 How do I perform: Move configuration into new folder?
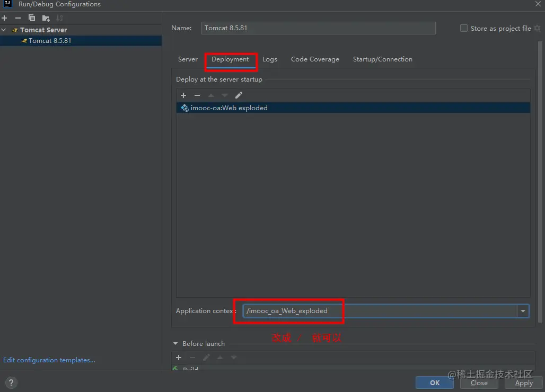click(x=46, y=18)
